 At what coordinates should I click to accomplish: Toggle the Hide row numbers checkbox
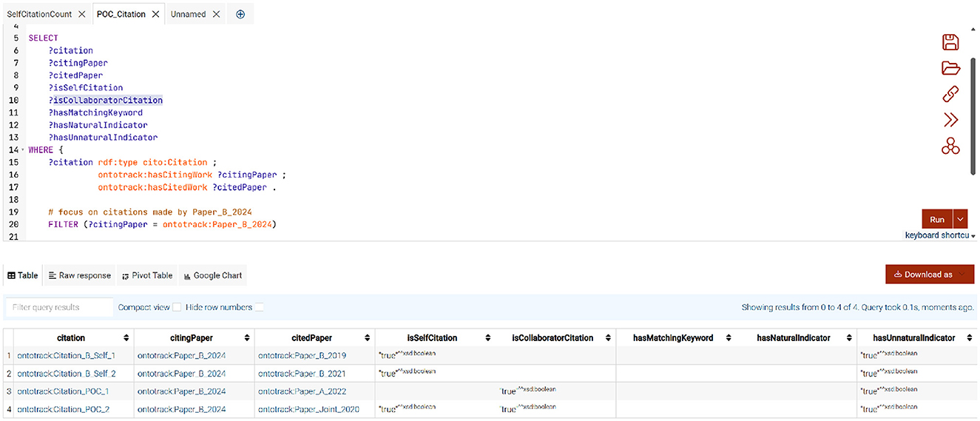260,307
